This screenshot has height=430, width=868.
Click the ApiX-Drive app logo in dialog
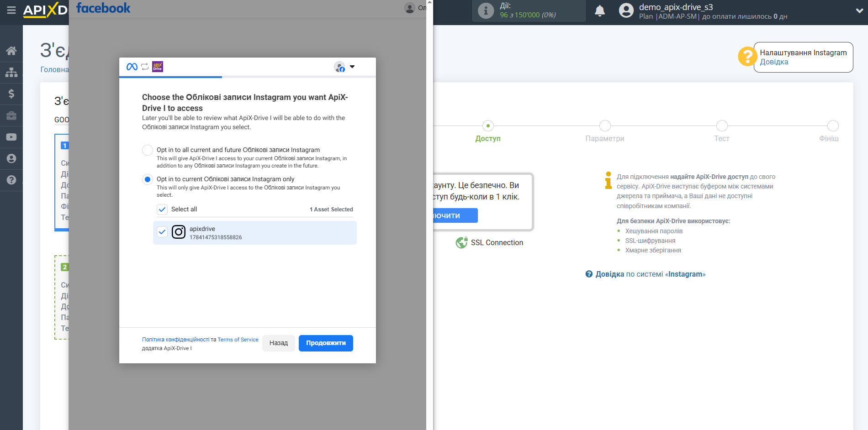(158, 67)
